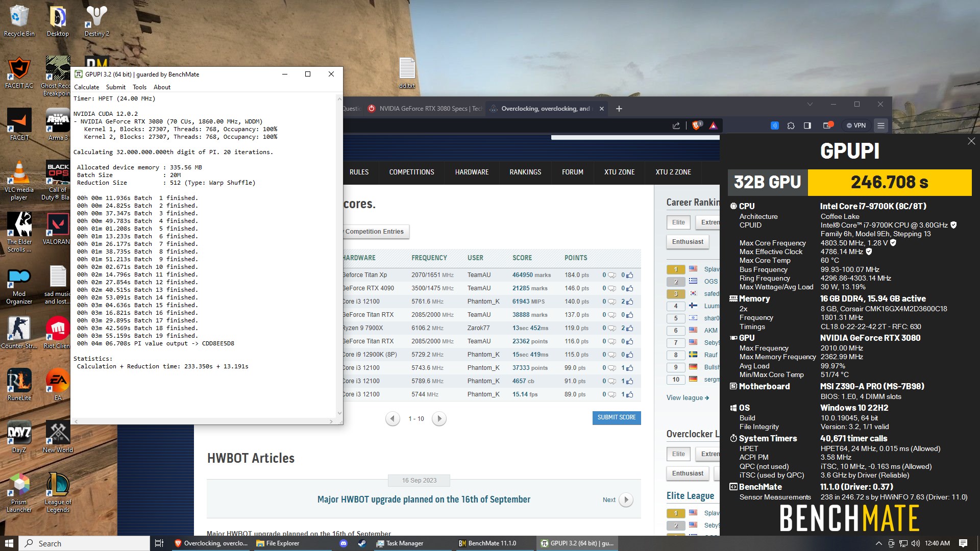Image resolution: width=980 pixels, height=551 pixels.
Task: Select Enthusiast under Overclocker League
Action: coord(687,473)
